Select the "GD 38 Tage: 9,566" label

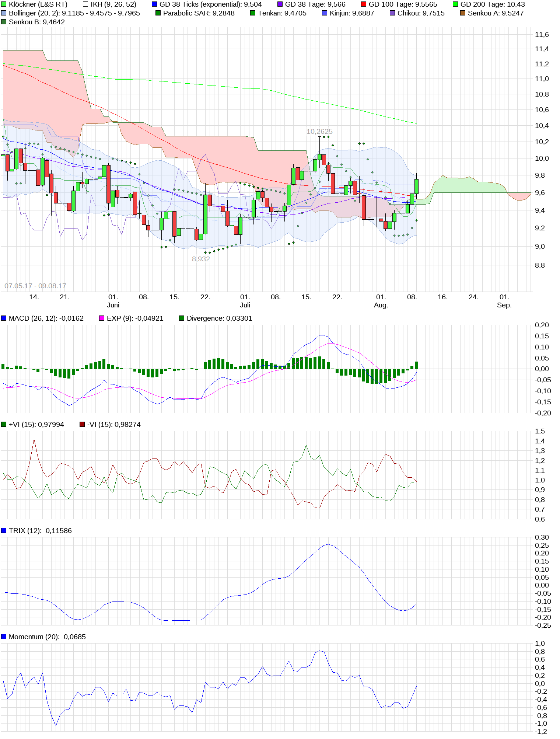coord(315,4)
